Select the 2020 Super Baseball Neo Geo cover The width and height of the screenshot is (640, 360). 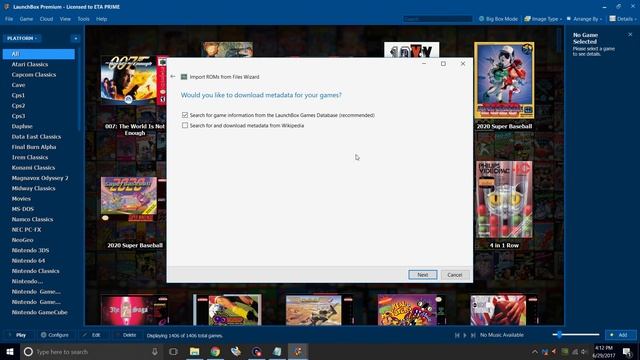[504, 80]
